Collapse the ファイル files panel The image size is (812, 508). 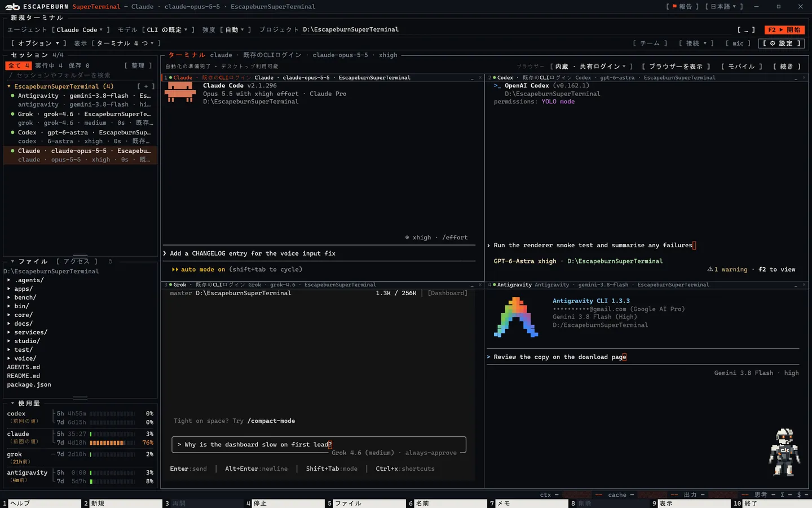(x=12, y=261)
